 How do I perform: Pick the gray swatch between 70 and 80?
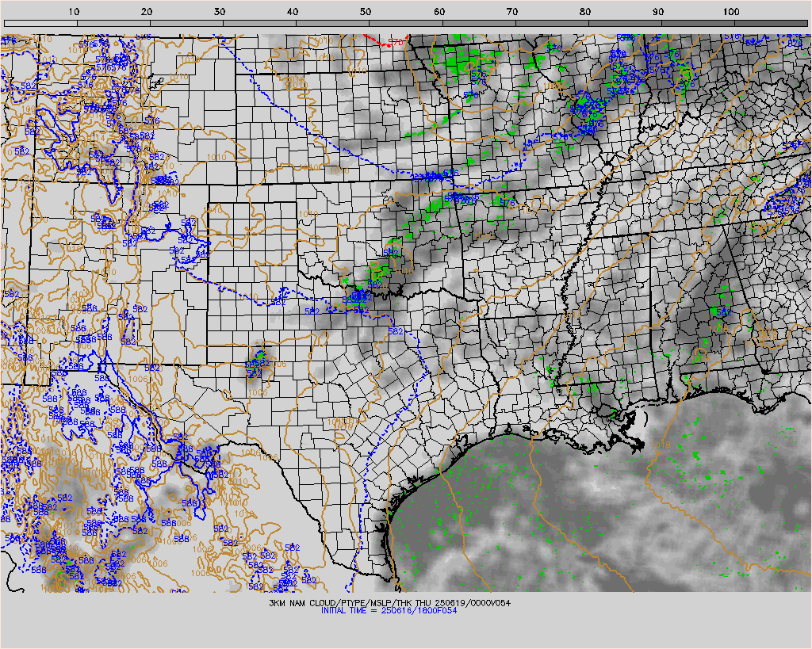[x=552, y=23]
